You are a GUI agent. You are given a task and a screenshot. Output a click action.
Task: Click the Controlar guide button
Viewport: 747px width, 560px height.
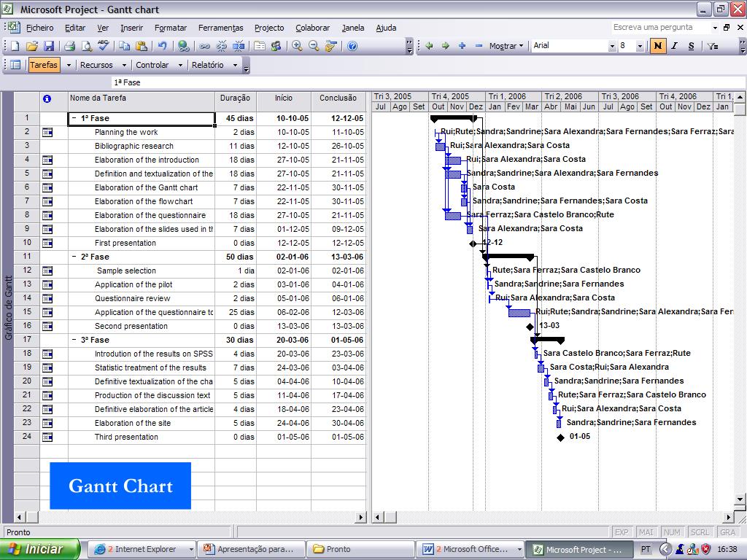coord(152,65)
